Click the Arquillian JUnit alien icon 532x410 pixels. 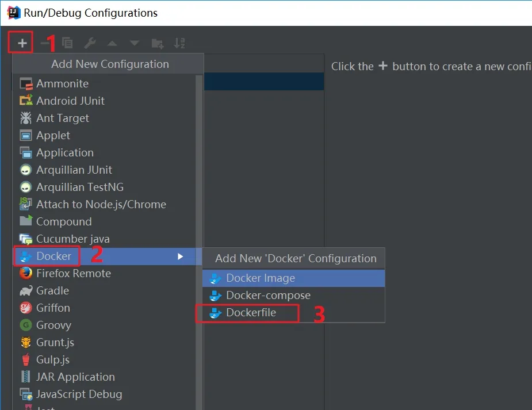click(x=26, y=170)
